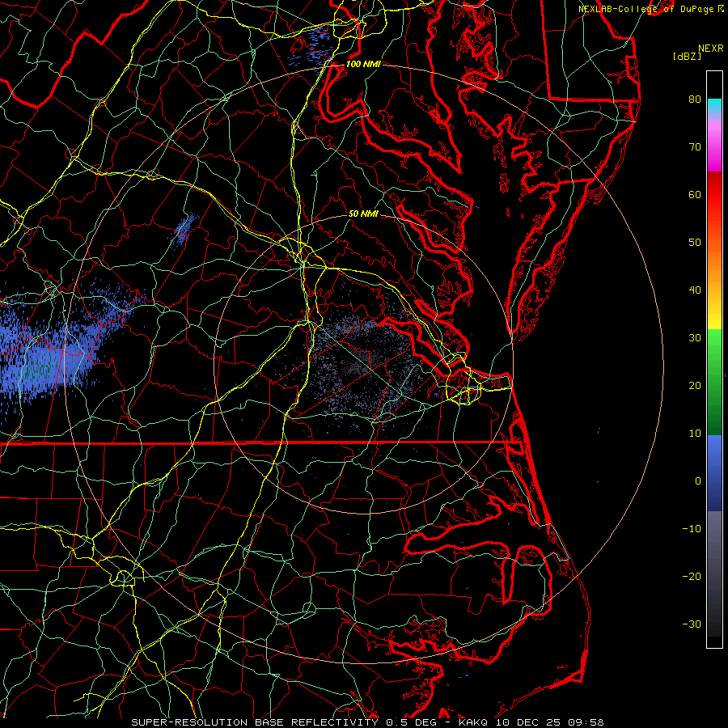
Task: Click the -10 dBZ scale value
Action: (692, 528)
